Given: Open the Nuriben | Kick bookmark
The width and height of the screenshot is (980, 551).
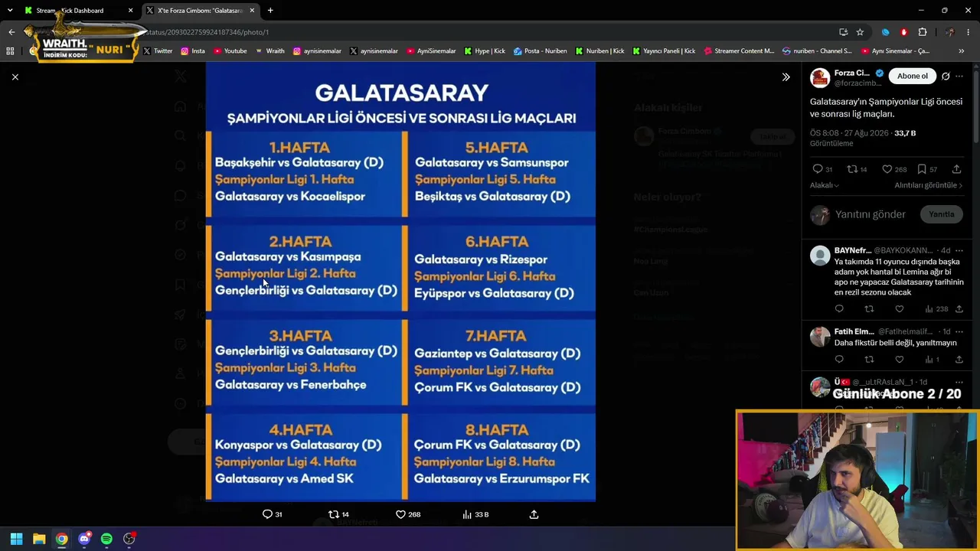Looking at the screenshot, I should tap(599, 51).
